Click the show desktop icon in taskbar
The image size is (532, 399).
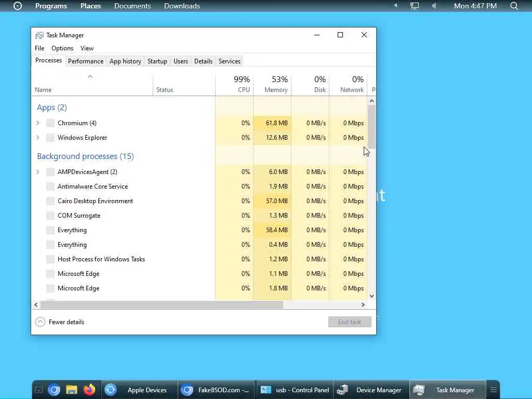(x=38, y=390)
